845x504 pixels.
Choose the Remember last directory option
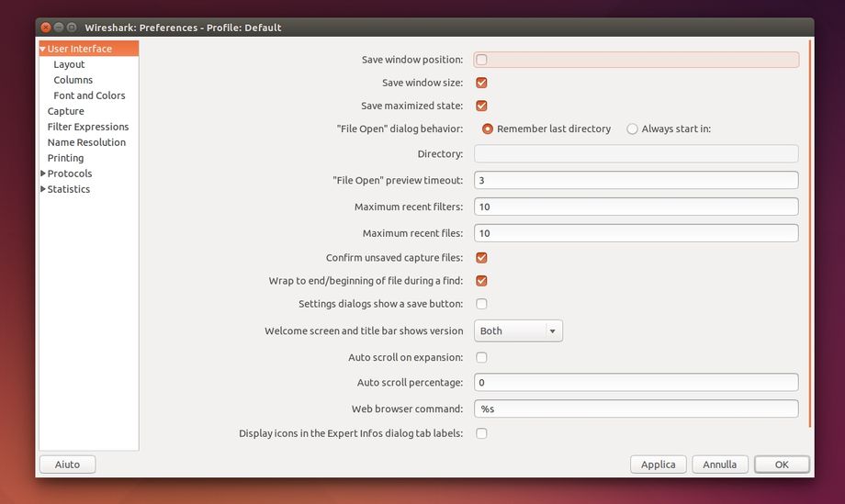coord(488,129)
